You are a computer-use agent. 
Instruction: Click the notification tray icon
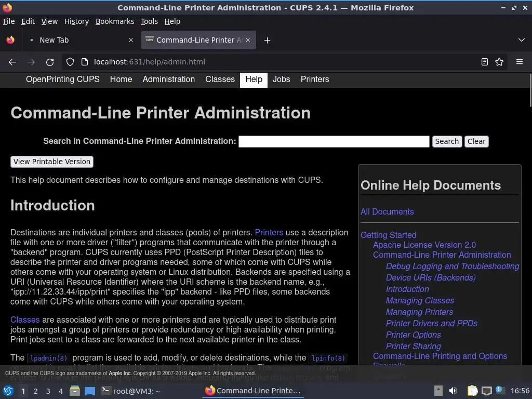499,390
